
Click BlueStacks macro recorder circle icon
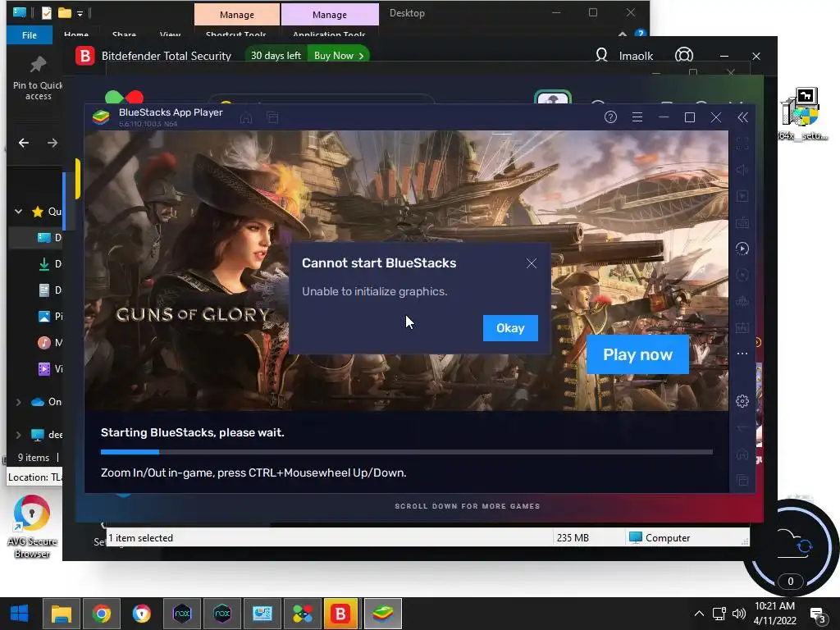742,275
